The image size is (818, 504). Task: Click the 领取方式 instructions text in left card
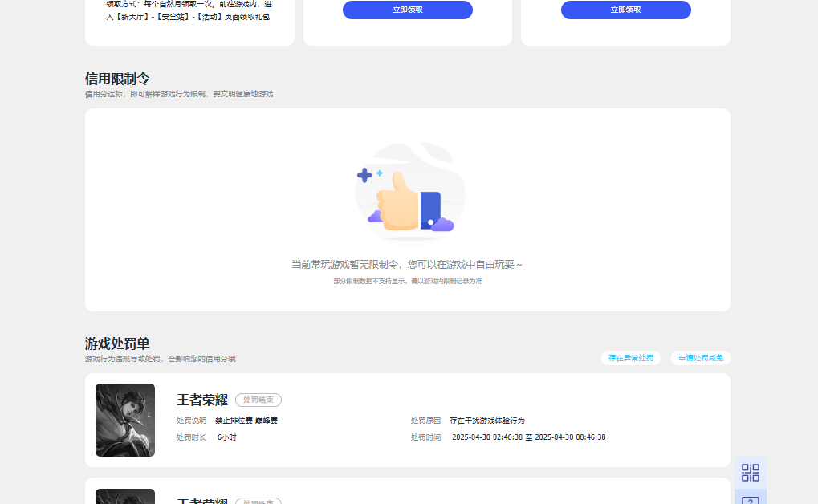click(x=189, y=10)
